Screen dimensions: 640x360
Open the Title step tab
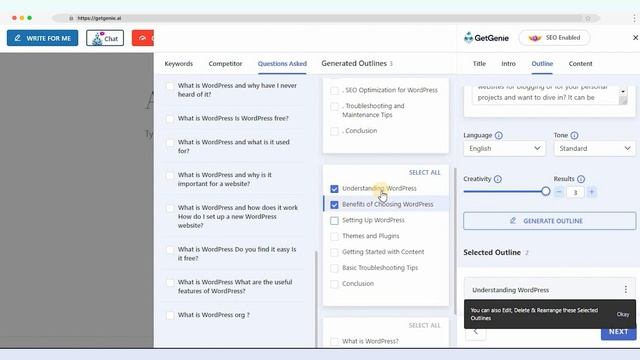pyautogui.click(x=479, y=64)
